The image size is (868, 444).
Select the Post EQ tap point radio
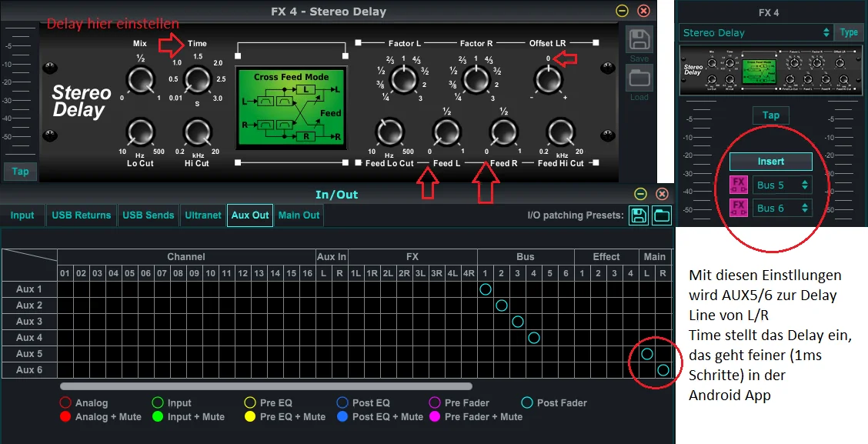(342, 402)
